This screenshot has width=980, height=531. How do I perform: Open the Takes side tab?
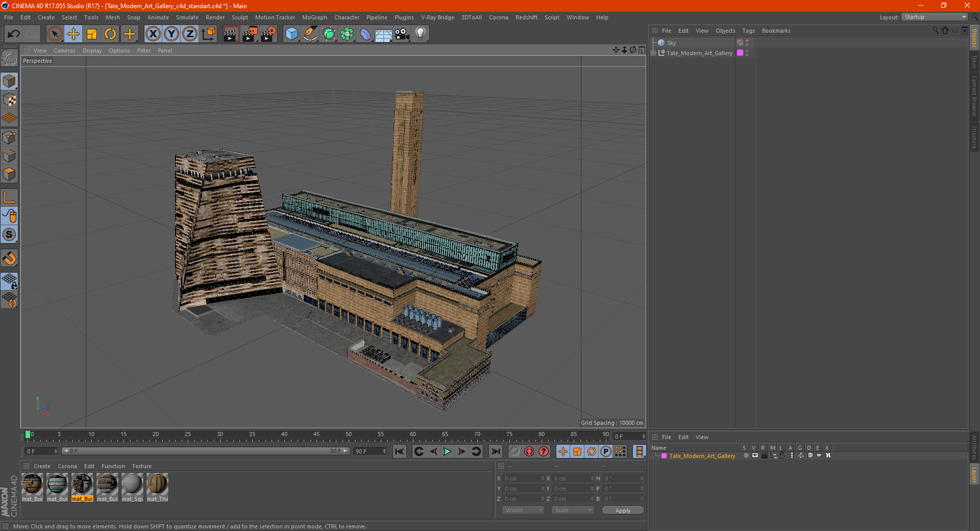[974, 61]
